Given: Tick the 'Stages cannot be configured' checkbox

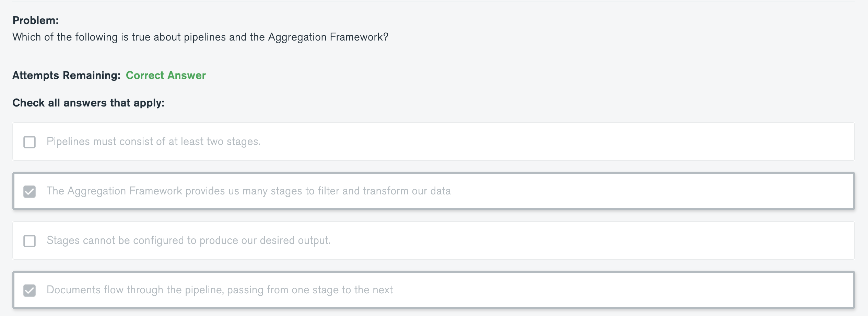Looking at the screenshot, I should tap(30, 241).
